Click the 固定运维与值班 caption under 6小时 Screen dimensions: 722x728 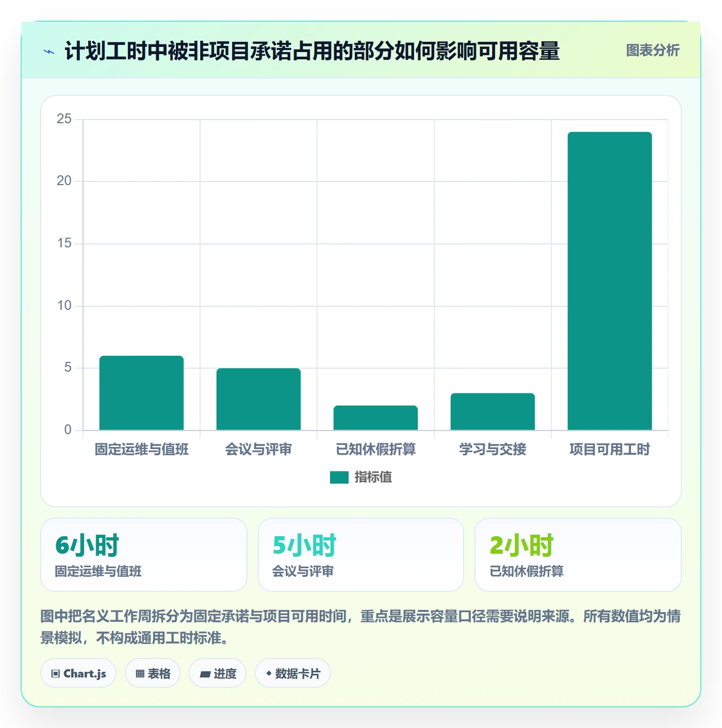coord(98,571)
